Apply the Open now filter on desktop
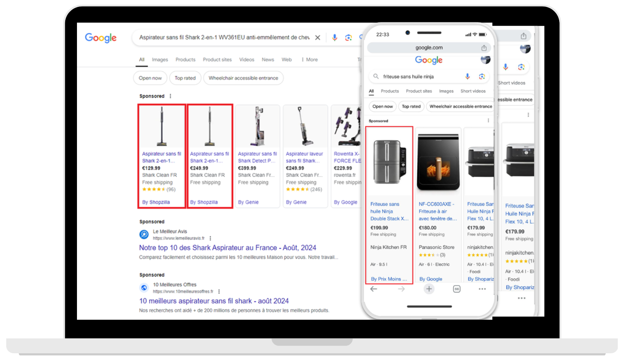624x364 pixels. pos(150,78)
